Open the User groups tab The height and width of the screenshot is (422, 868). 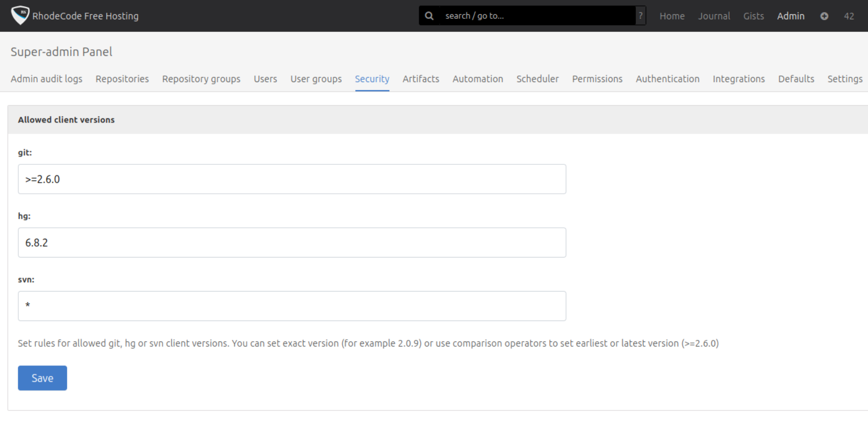tap(316, 79)
